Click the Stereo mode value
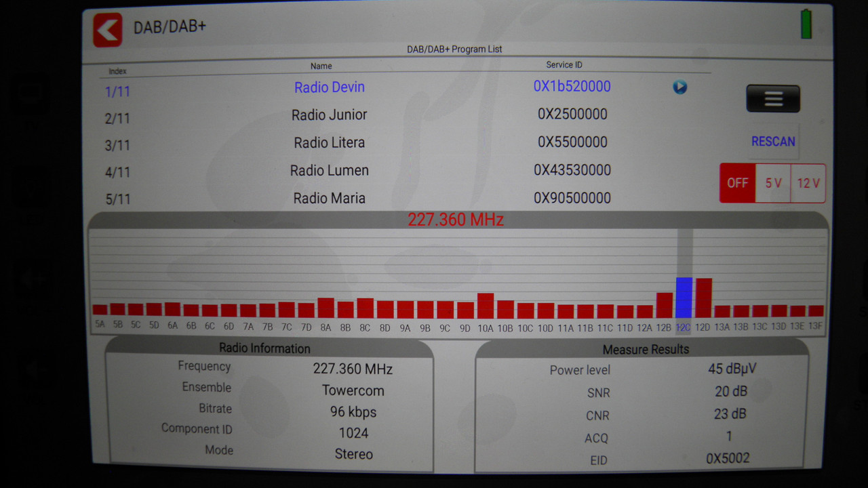 (x=353, y=454)
